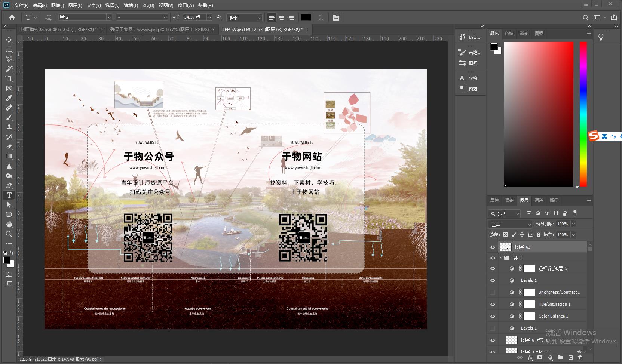
Task: Select the Move tool
Action: pos(9,40)
